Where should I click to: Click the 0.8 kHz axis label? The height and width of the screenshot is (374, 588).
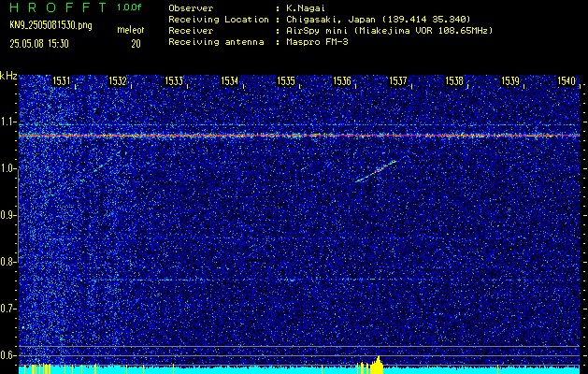(x=7, y=262)
